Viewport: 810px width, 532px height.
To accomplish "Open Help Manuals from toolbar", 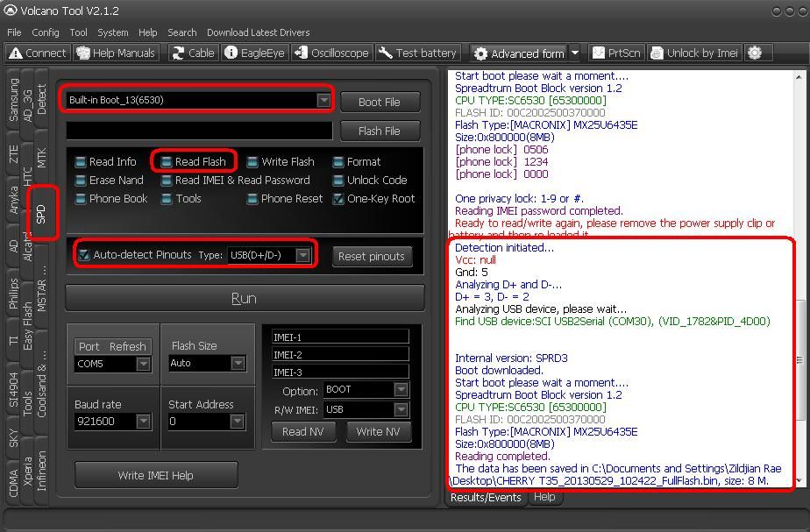I will click(x=116, y=53).
